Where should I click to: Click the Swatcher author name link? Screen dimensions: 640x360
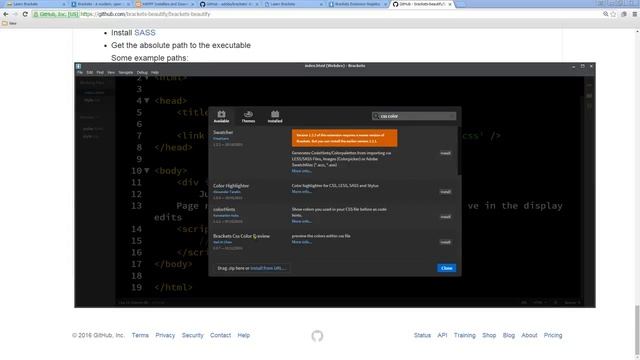[221, 139]
